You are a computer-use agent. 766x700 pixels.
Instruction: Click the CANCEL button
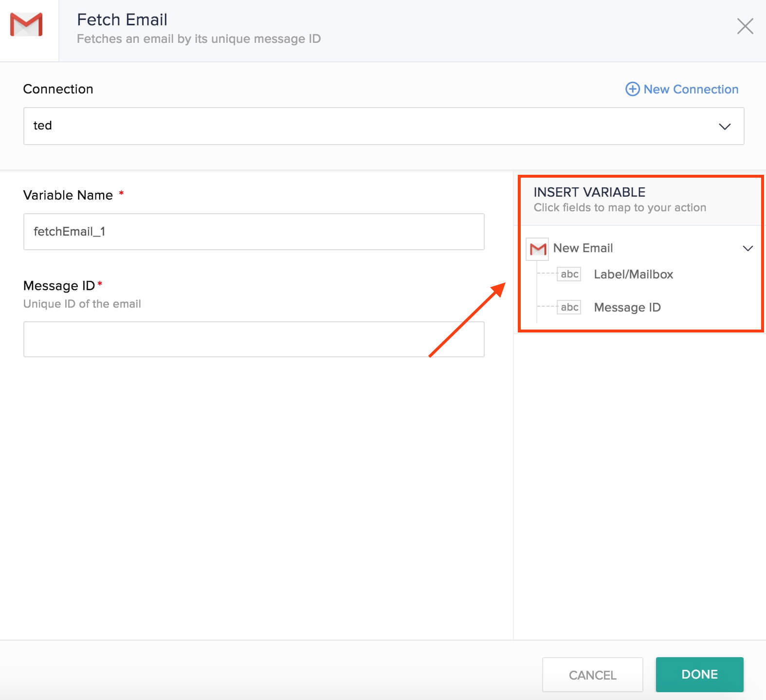click(592, 675)
